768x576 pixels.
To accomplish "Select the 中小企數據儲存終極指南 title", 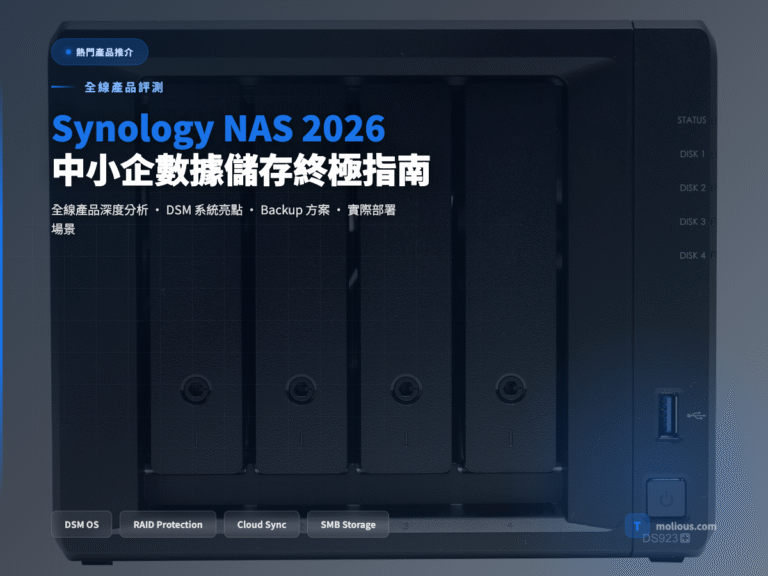I will pos(241,171).
